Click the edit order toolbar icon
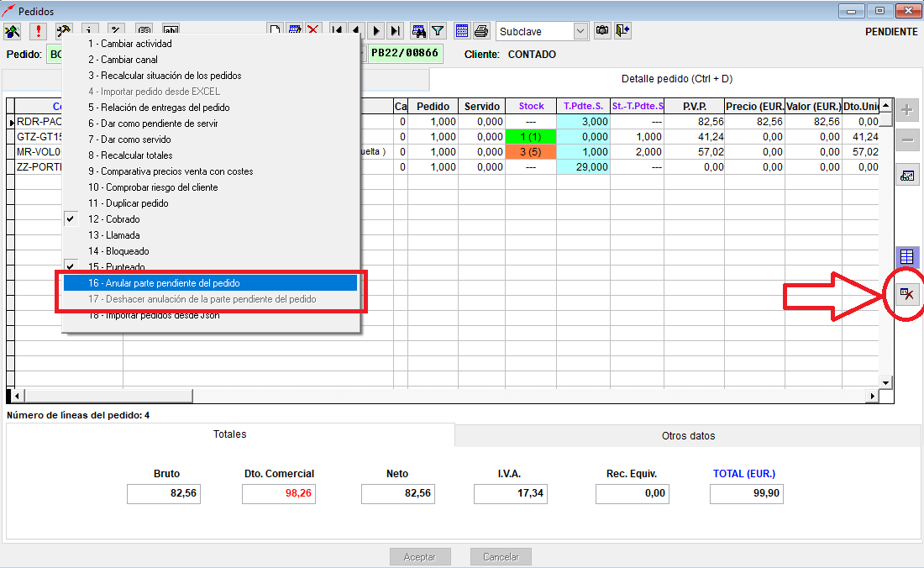This screenshot has width=924, height=568. click(295, 30)
